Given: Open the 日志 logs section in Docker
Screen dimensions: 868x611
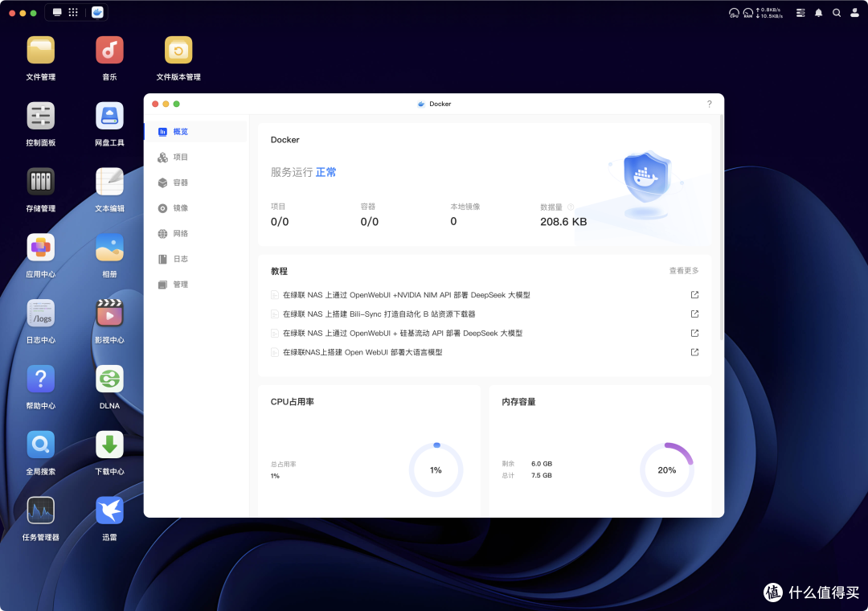Looking at the screenshot, I should click(x=196, y=259).
